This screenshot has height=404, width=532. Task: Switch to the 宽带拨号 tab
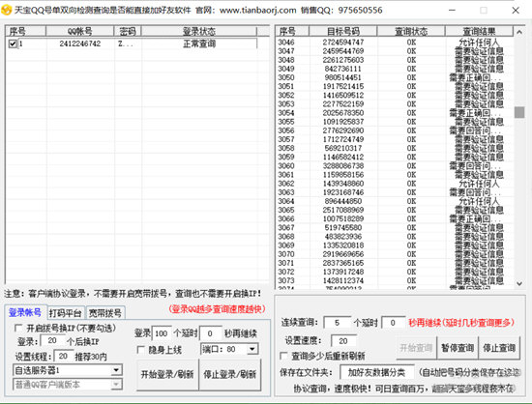tap(105, 313)
